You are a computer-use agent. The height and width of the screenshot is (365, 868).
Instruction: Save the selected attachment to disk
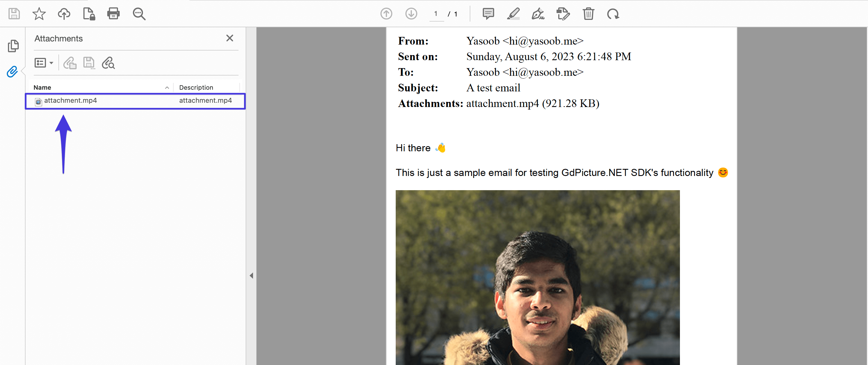pos(89,63)
